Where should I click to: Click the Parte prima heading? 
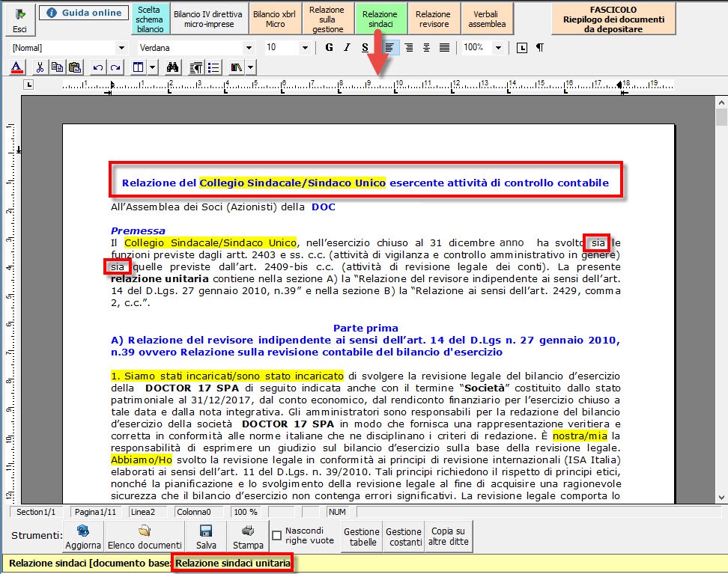click(365, 328)
